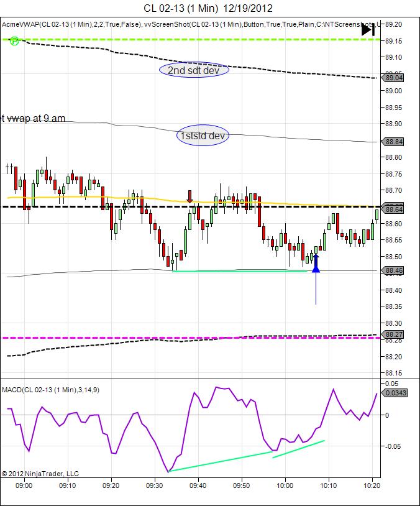Select the red down arrow marker near 09:38
420x506 pixels.
pos(190,196)
